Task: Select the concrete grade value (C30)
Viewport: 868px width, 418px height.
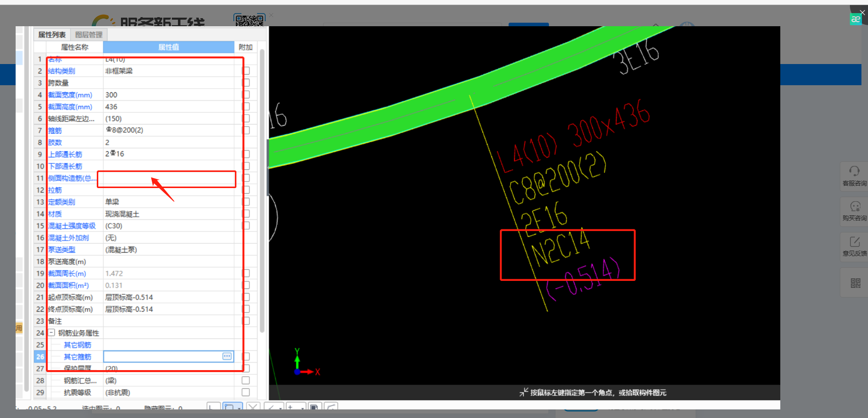Action: [113, 226]
